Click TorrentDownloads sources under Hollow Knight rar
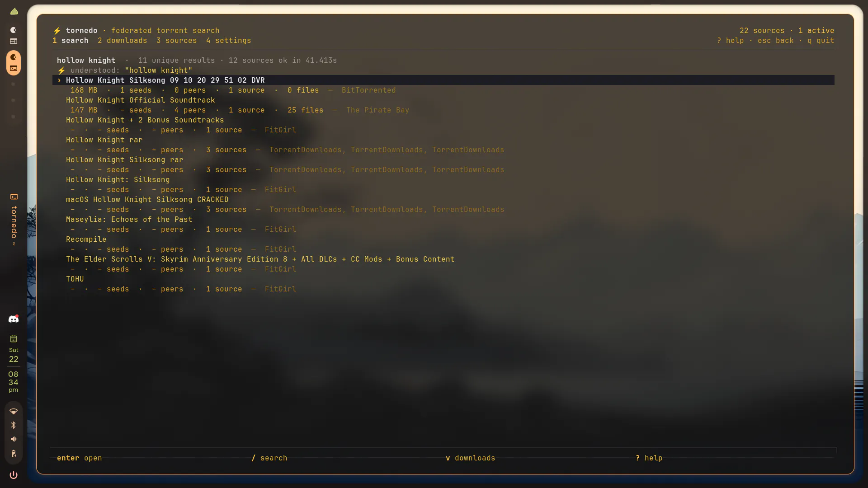The height and width of the screenshot is (488, 868). 387,150
